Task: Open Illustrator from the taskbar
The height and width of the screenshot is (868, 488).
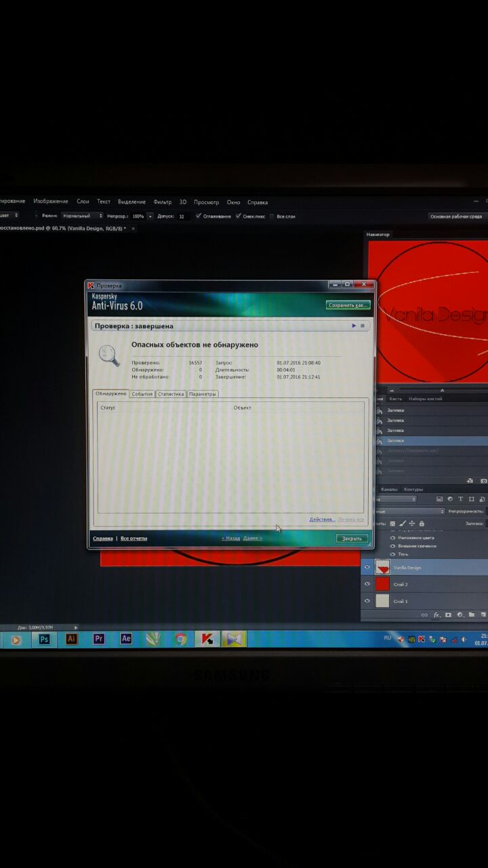Action: point(71,639)
